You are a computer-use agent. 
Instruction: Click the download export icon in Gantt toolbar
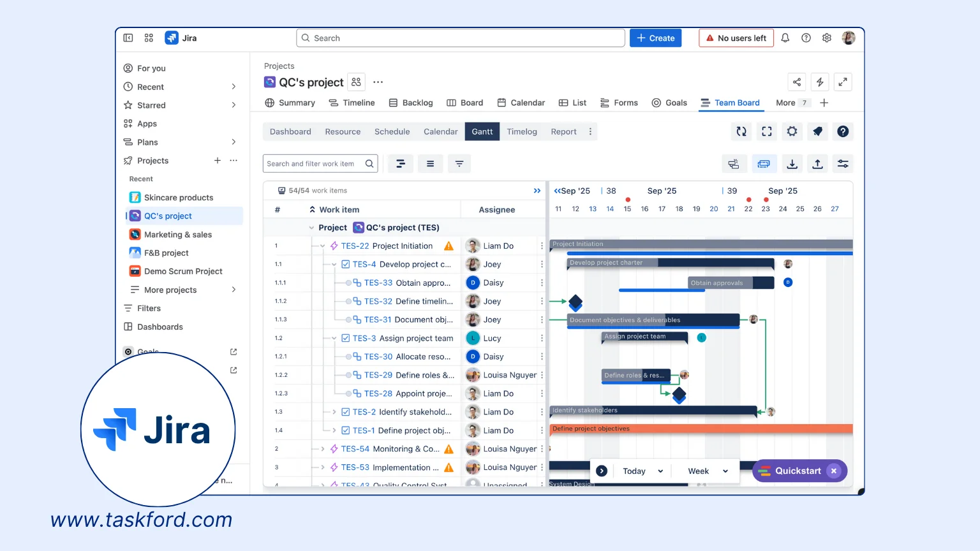(792, 164)
